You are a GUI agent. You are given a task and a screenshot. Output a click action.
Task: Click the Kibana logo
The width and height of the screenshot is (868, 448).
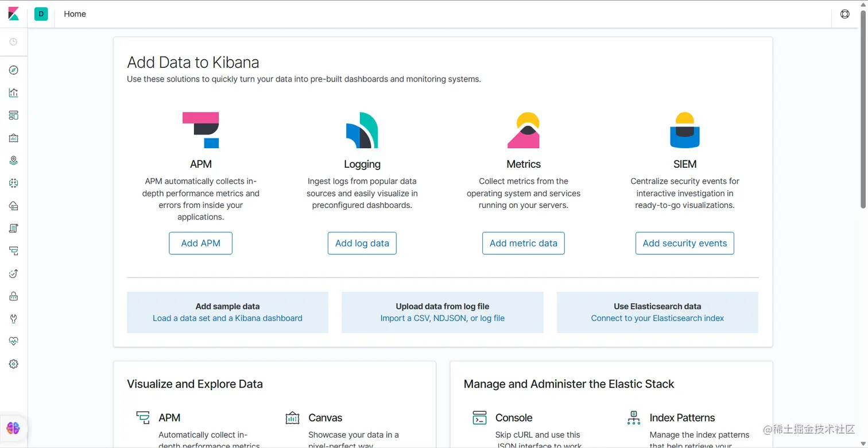pyautogui.click(x=14, y=14)
